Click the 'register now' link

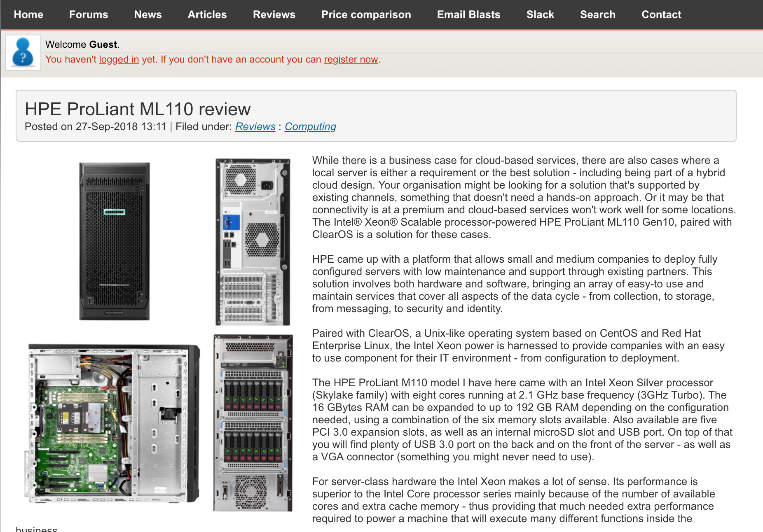[351, 59]
